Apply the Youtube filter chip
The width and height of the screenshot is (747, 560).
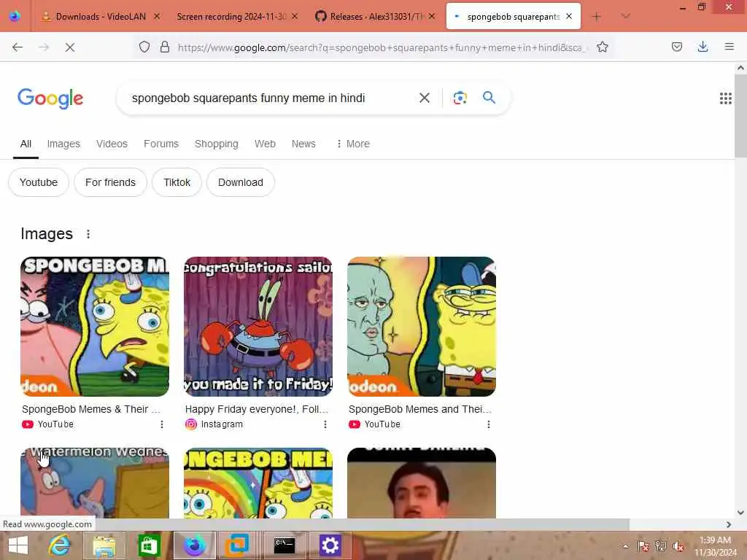point(39,182)
